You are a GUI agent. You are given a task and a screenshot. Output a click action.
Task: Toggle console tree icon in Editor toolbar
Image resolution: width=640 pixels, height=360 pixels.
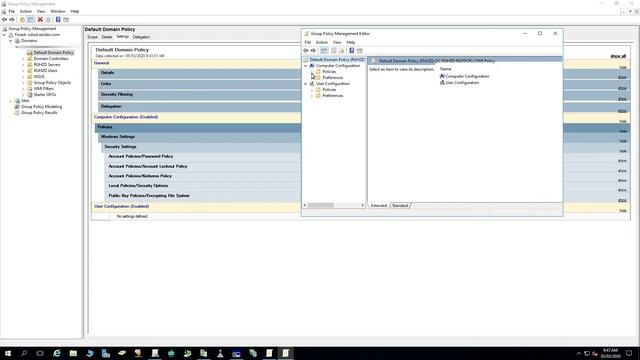click(324, 51)
